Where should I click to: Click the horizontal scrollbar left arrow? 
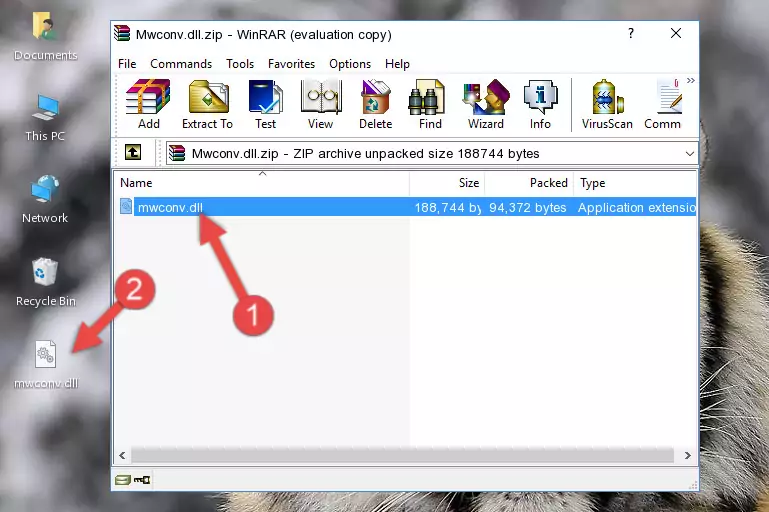123,456
